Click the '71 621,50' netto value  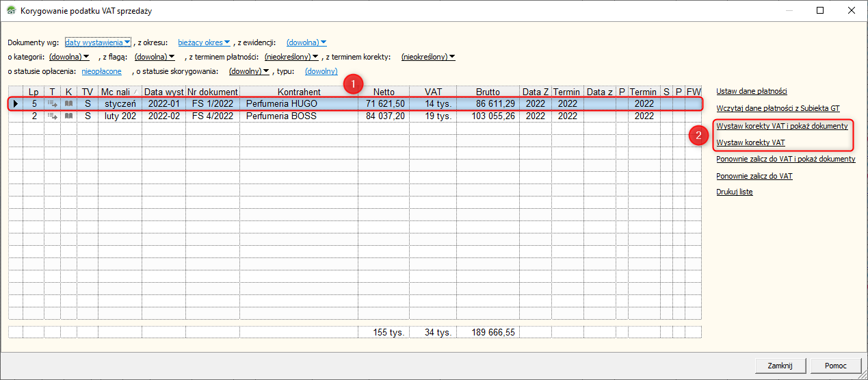point(385,104)
